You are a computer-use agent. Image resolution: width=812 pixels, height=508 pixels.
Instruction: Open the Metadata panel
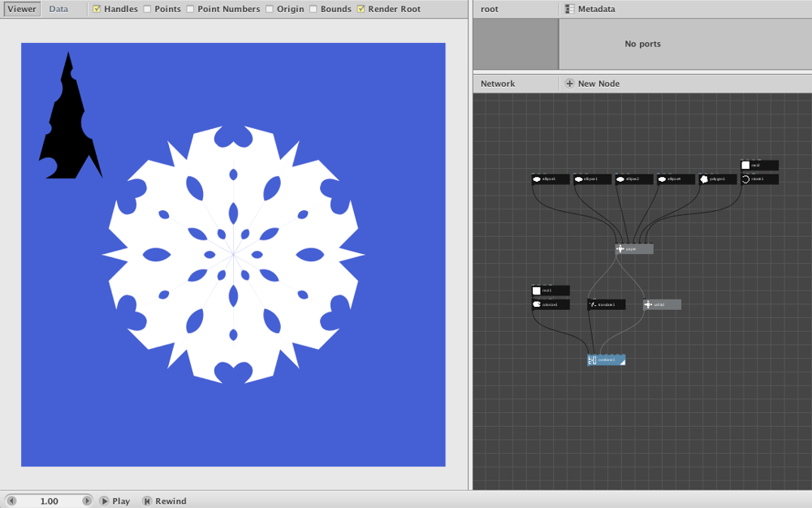click(590, 9)
